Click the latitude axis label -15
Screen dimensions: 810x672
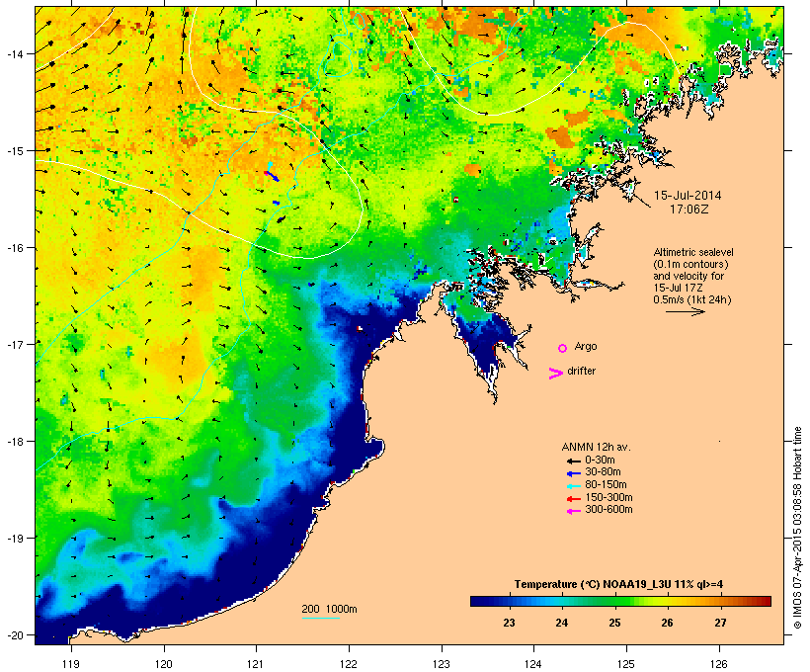[15, 151]
